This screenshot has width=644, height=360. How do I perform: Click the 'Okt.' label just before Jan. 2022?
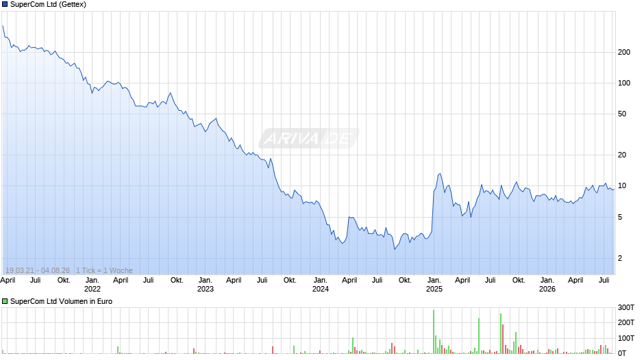click(x=64, y=281)
